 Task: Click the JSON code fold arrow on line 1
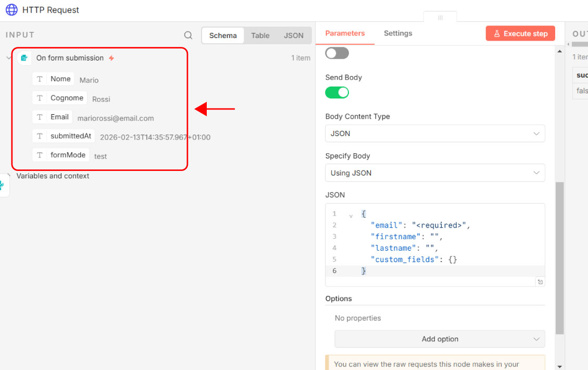click(x=351, y=216)
